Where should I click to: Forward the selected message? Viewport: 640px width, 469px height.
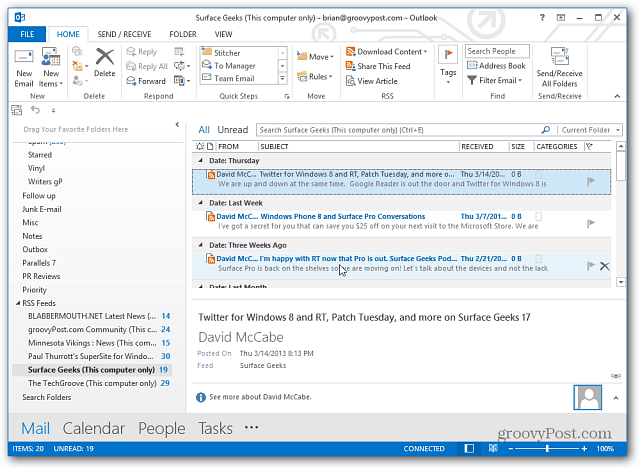coord(146,81)
